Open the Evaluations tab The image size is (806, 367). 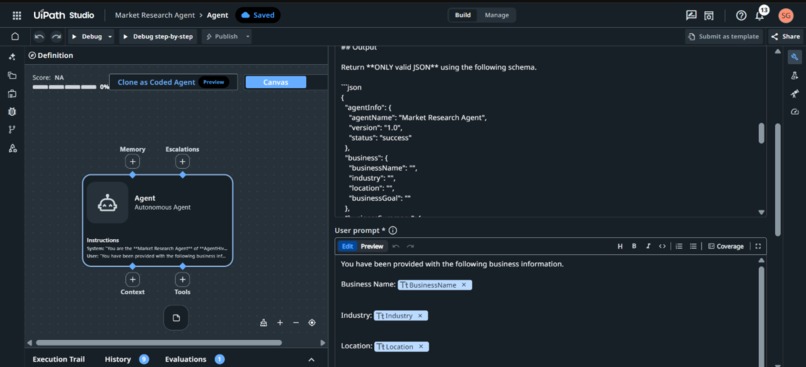point(186,359)
